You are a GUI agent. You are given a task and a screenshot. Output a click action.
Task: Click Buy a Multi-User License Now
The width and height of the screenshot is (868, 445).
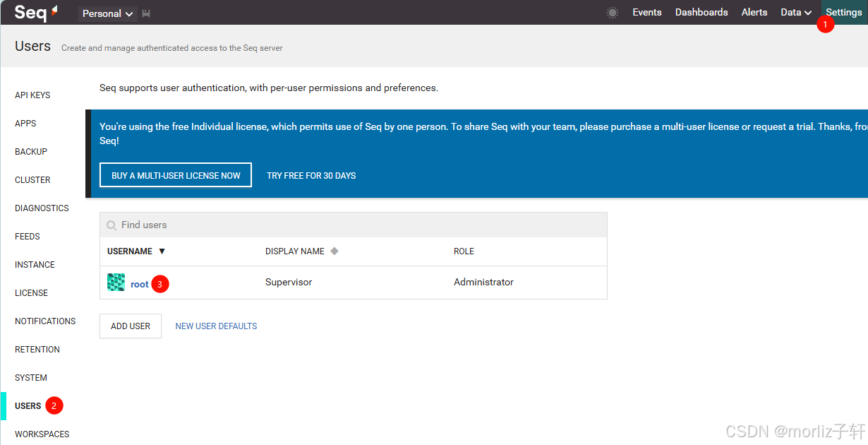pyautogui.click(x=176, y=176)
